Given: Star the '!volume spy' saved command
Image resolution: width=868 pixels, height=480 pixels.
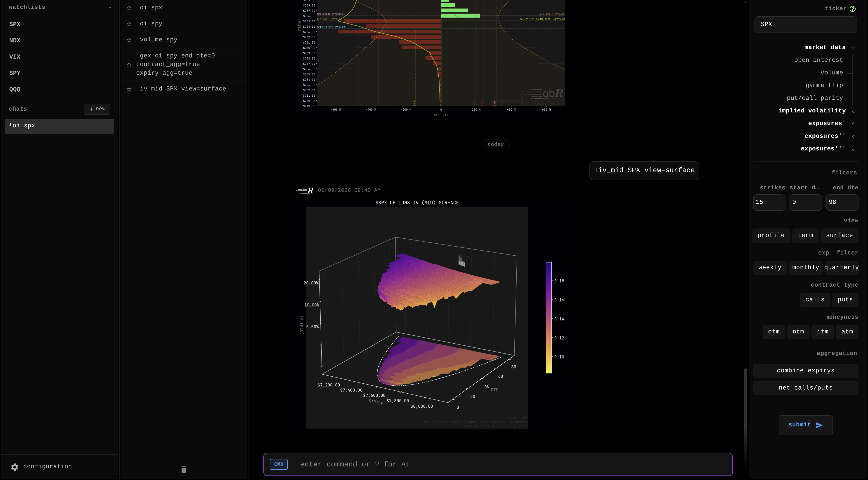Looking at the screenshot, I should pos(129,40).
